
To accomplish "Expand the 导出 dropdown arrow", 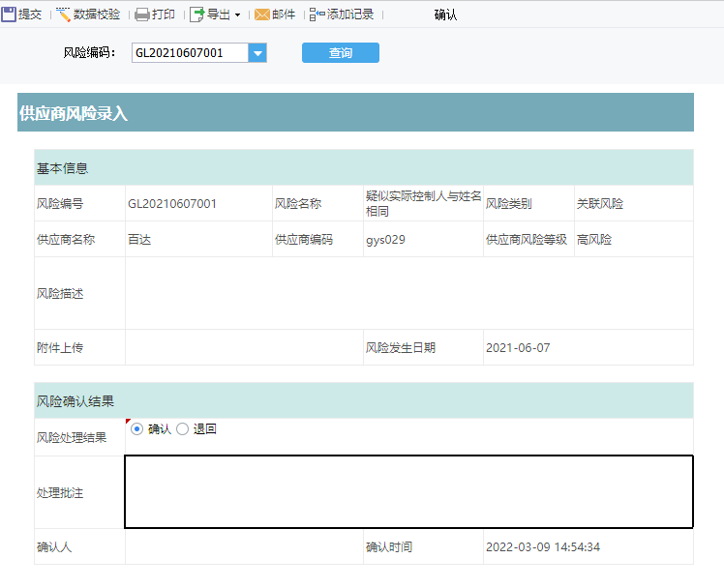I will coord(237,15).
